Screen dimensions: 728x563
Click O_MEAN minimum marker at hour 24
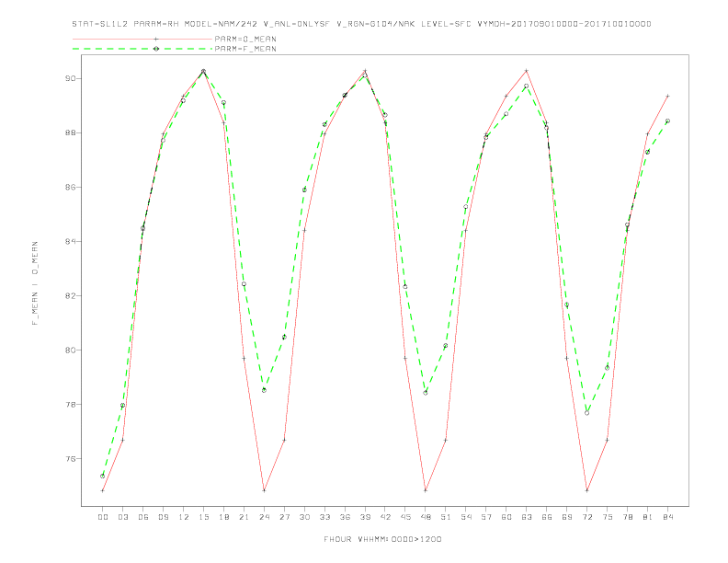(x=264, y=490)
